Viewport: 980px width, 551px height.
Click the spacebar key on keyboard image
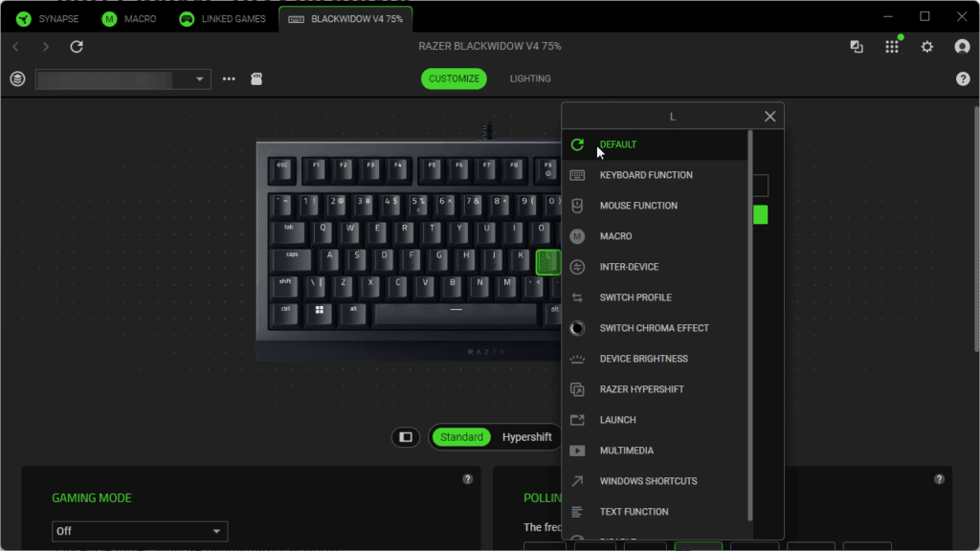pos(456,314)
